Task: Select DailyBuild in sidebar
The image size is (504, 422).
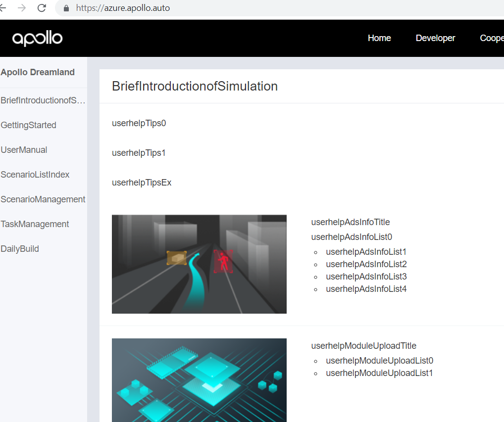Action: [20, 249]
